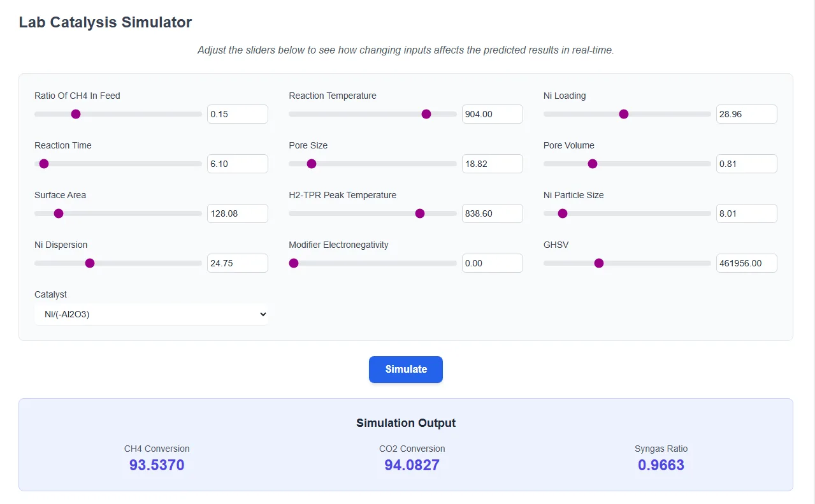Click the Ratio Of CH4 In Feed slider handle
Image resolution: width=815 pixels, height=504 pixels.
tap(76, 114)
